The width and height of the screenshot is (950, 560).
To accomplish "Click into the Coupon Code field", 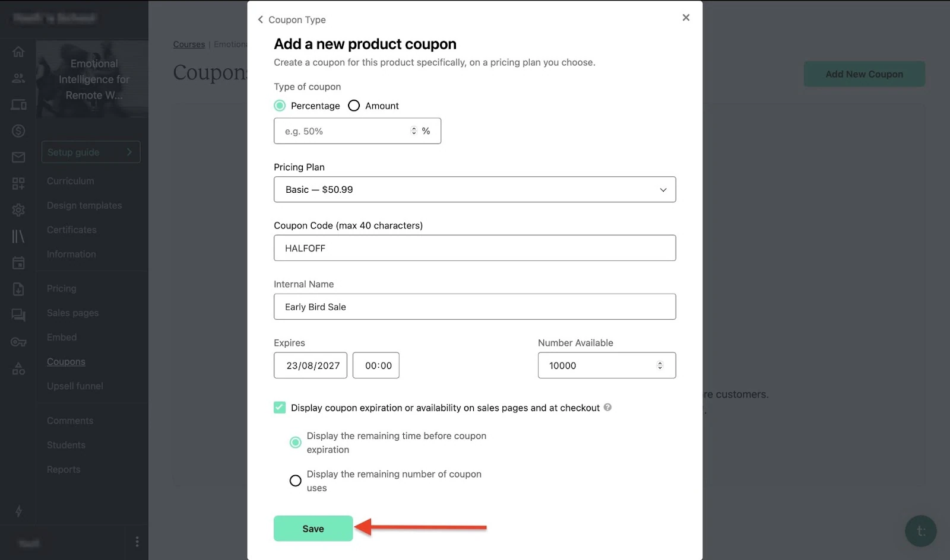I will pyautogui.click(x=474, y=248).
